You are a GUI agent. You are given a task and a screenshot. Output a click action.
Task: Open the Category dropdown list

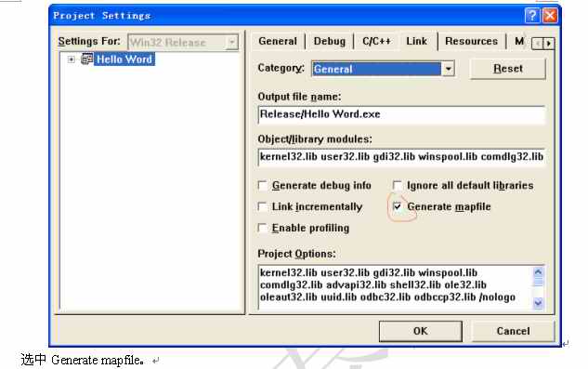tap(448, 69)
